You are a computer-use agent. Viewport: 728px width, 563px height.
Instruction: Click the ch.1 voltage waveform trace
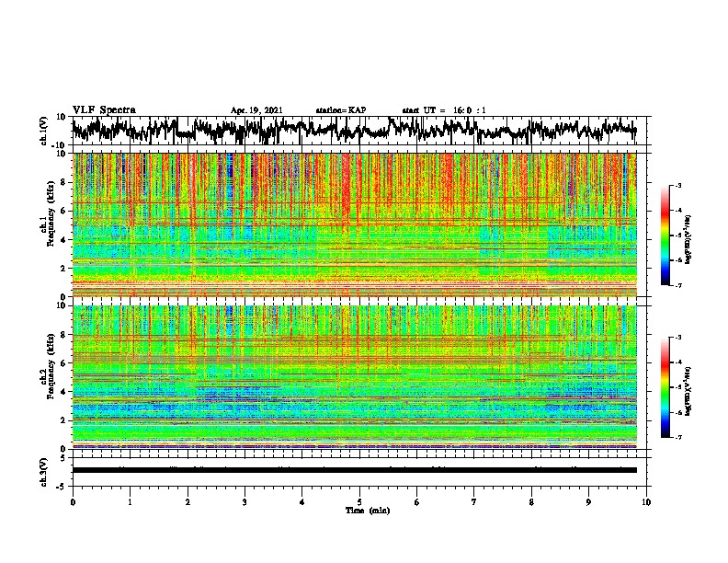[354, 131]
